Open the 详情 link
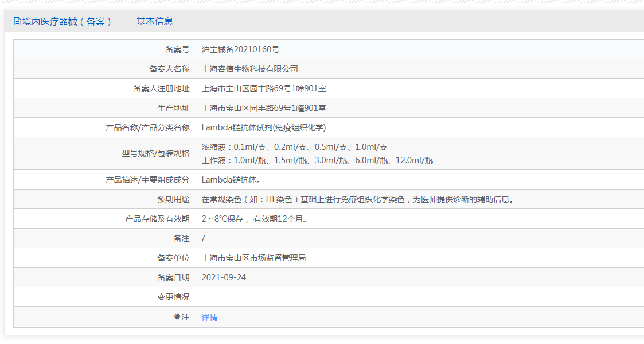Viewport: 644px width, 344px height. 209,318
